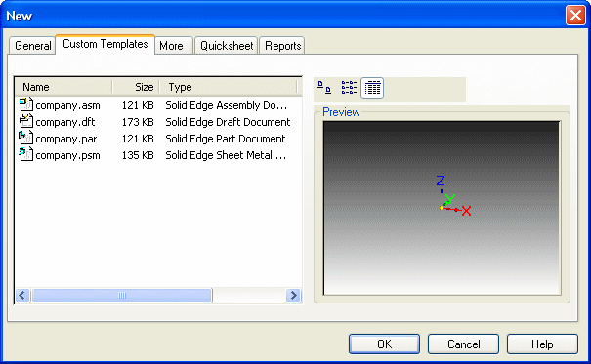Open the General tab
Screen dimensions: 591x364
coord(32,46)
